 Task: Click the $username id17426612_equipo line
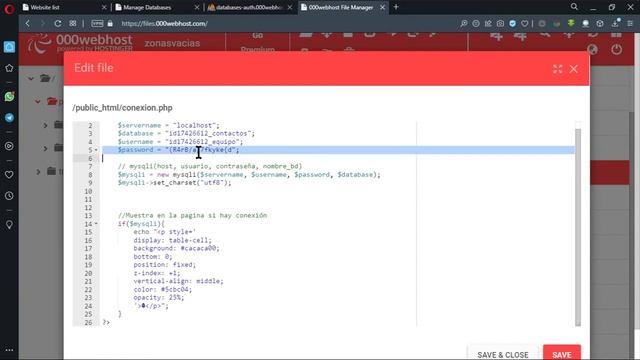(180, 142)
